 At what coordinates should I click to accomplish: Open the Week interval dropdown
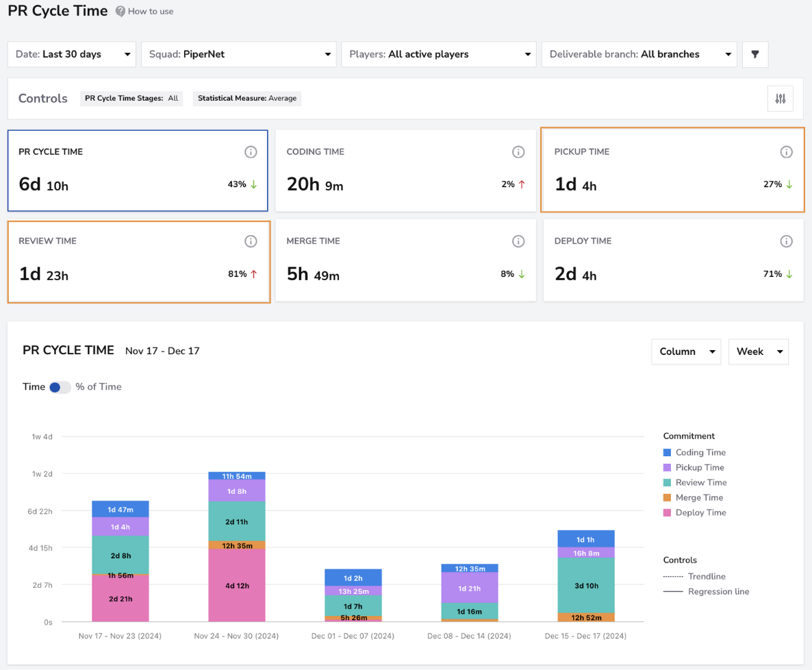point(759,352)
